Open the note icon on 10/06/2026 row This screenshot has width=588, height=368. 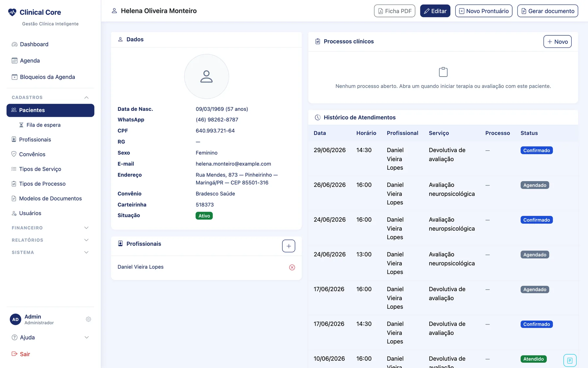(x=570, y=360)
